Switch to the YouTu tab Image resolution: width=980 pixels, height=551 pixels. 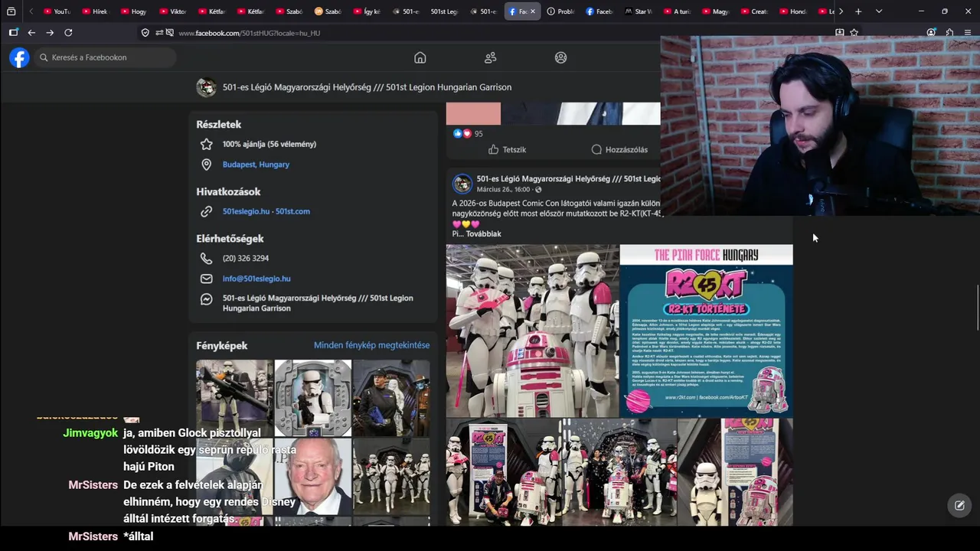[x=57, y=11]
